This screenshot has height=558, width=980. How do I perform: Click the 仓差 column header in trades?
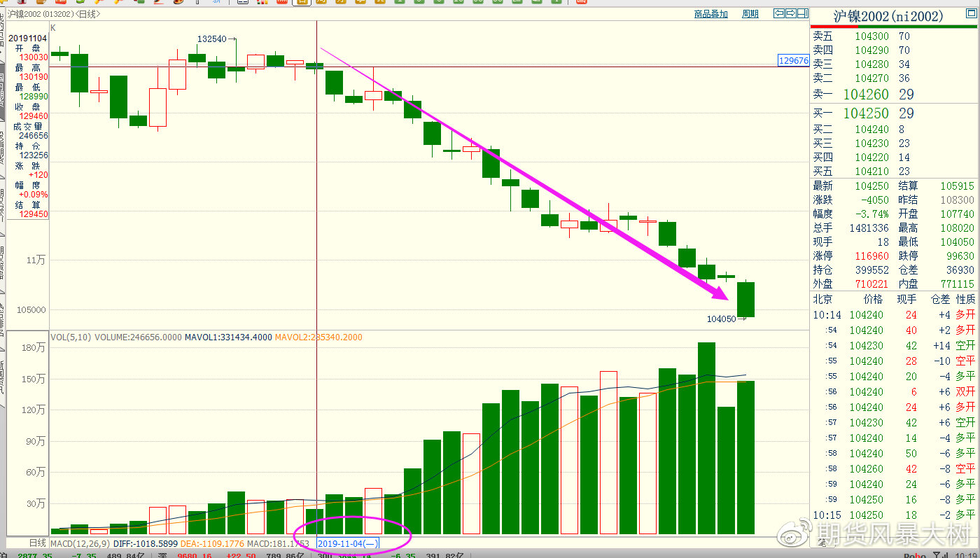coord(940,299)
